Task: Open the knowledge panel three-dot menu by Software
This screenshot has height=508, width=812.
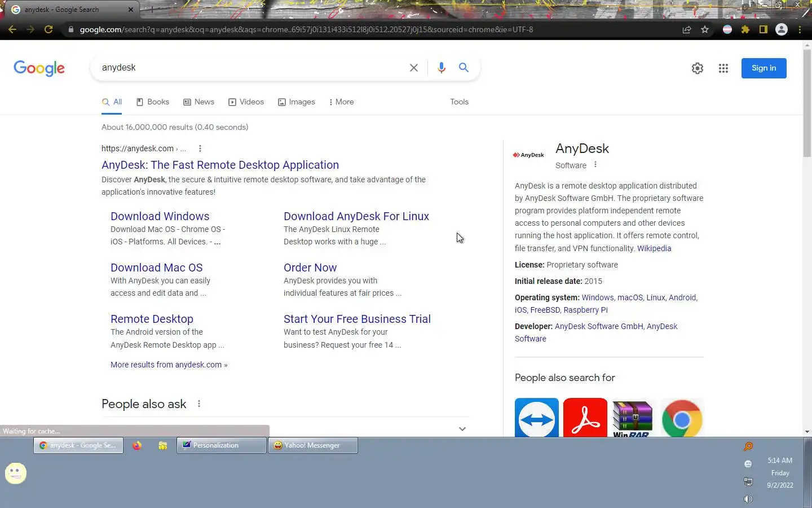Action: pos(595,165)
